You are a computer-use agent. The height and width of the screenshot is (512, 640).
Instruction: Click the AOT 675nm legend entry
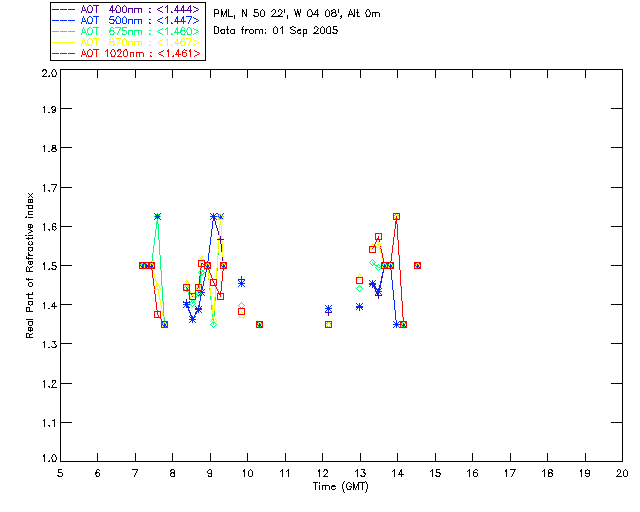pos(126,31)
